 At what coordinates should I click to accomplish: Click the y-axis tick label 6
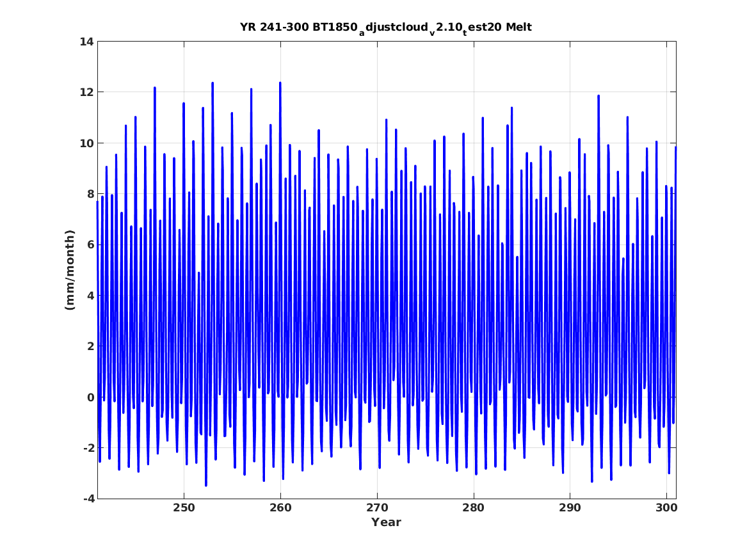[90, 244]
